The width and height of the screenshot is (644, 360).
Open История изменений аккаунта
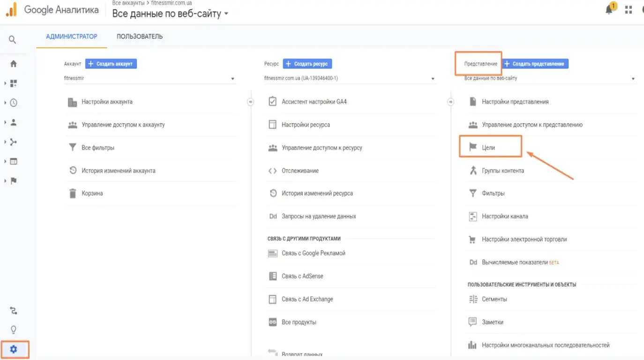[x=119, y=171]
